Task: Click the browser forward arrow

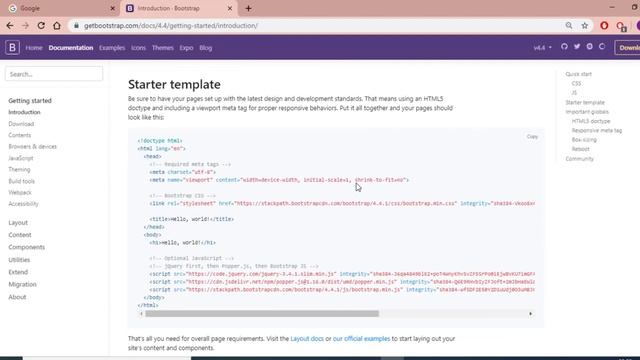Action: [x=25, y=26]
